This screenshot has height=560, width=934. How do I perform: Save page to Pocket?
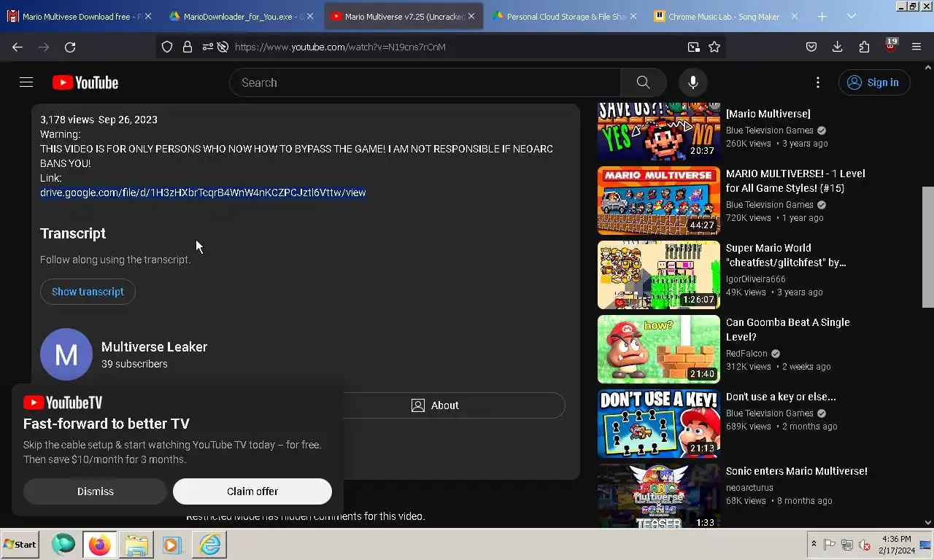point(811,47)
